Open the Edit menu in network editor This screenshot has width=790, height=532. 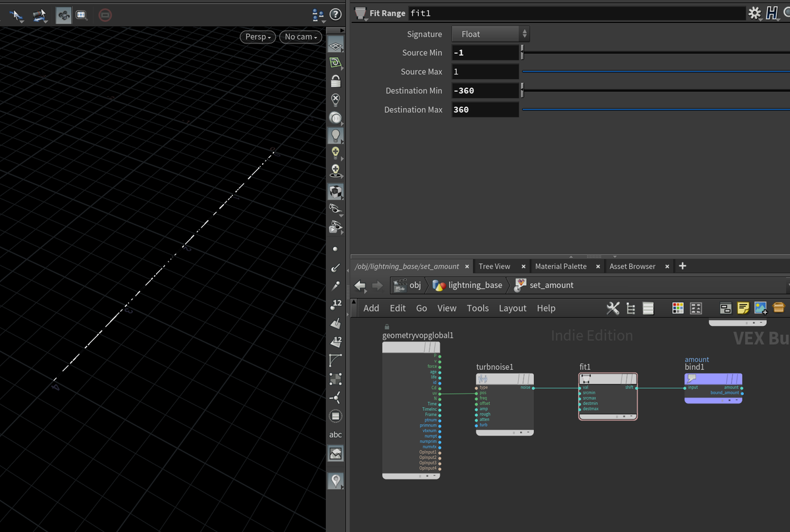[x=398, y=308]
